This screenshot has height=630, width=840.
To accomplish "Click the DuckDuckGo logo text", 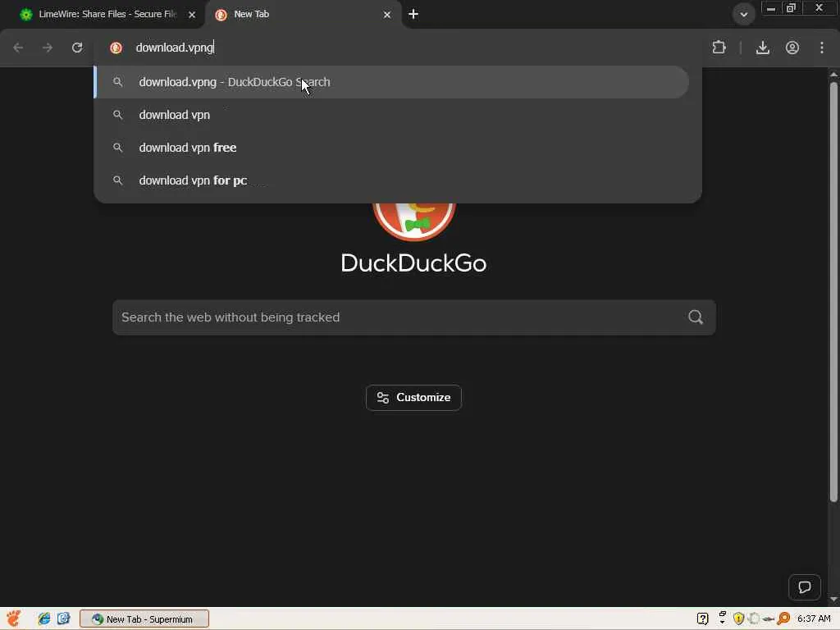I will point(413,263).
